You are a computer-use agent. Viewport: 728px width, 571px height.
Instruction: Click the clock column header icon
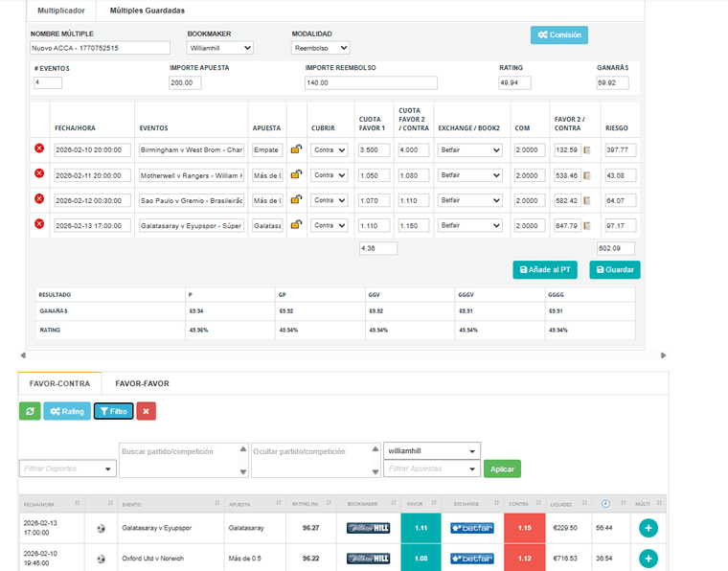(607, 502)
